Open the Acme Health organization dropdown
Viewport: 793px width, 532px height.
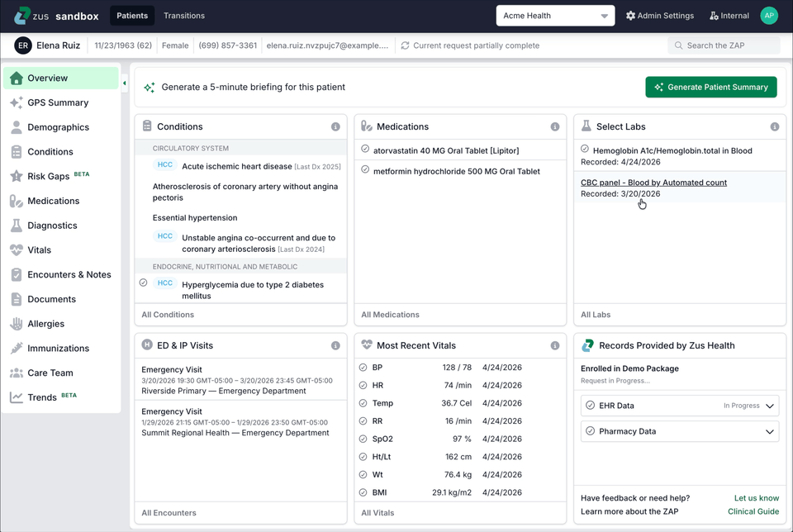(x=555, y=16)
